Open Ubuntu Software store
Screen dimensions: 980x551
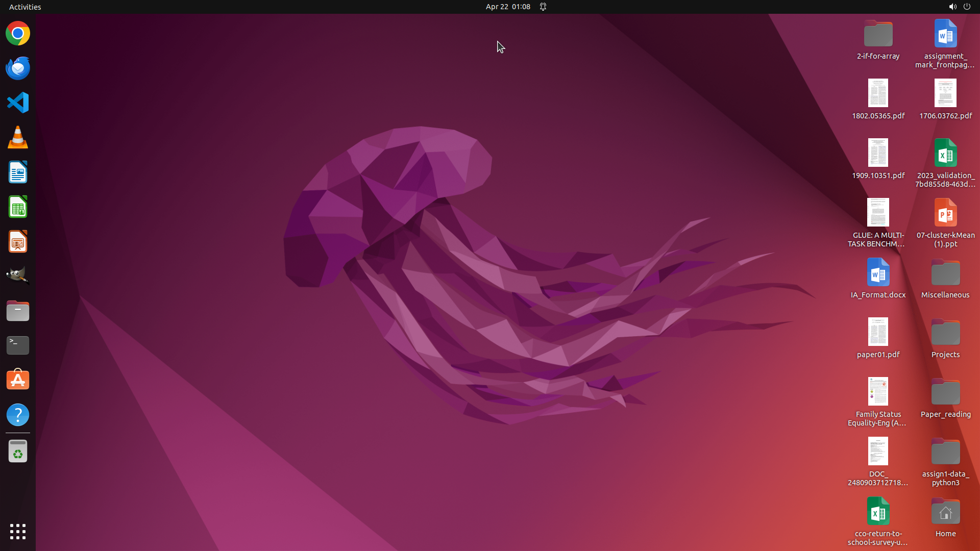click(x=18, y=380)
